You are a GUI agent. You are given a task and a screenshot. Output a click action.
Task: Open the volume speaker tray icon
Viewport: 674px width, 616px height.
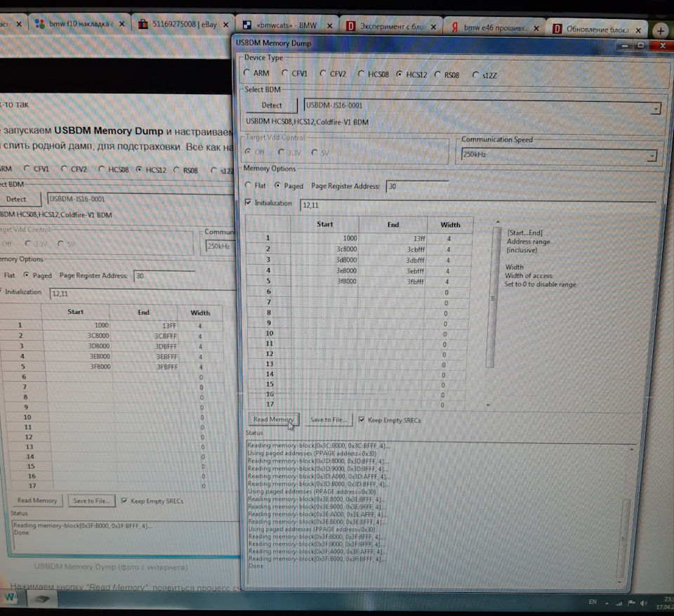click(x=644, y=603)
